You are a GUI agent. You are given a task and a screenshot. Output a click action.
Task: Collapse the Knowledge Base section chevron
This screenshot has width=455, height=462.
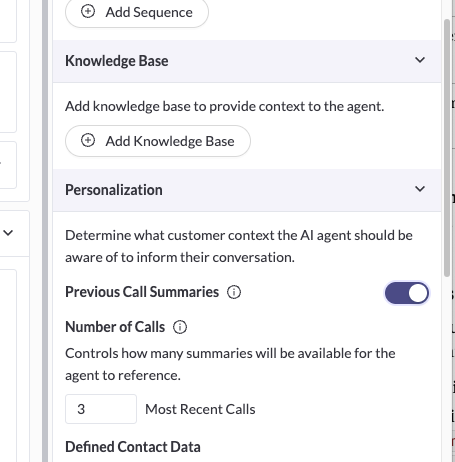[420, 60]
